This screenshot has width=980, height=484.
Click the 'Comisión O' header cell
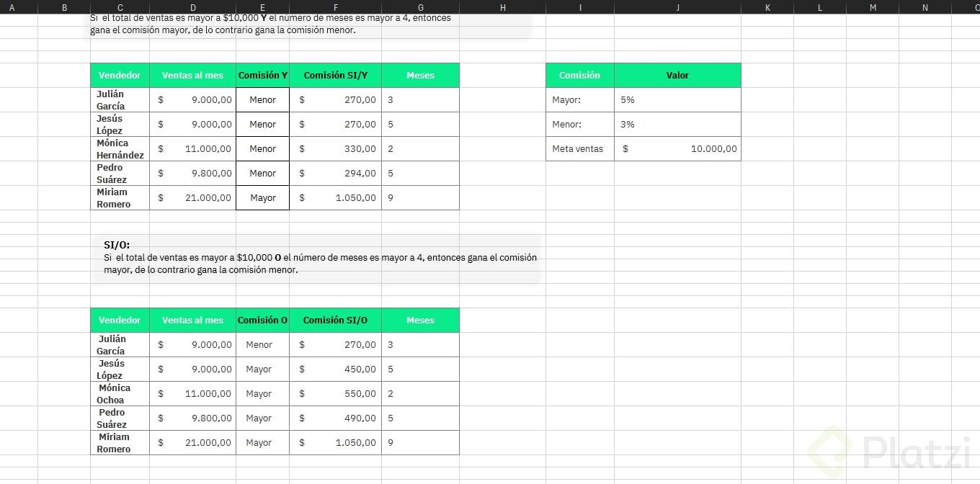(x=262, y=321)
